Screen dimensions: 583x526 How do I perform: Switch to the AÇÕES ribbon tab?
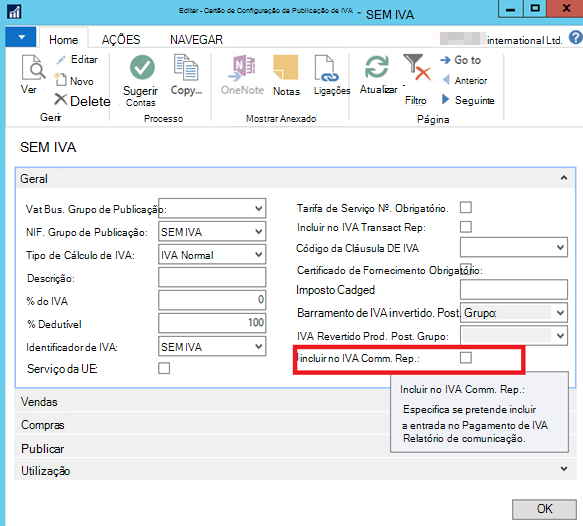121,39
